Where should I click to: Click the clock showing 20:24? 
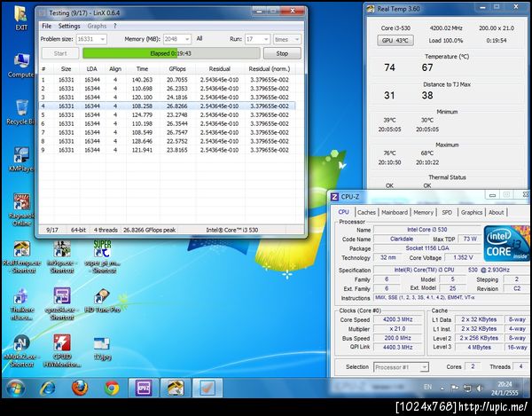tap(505, 384)
